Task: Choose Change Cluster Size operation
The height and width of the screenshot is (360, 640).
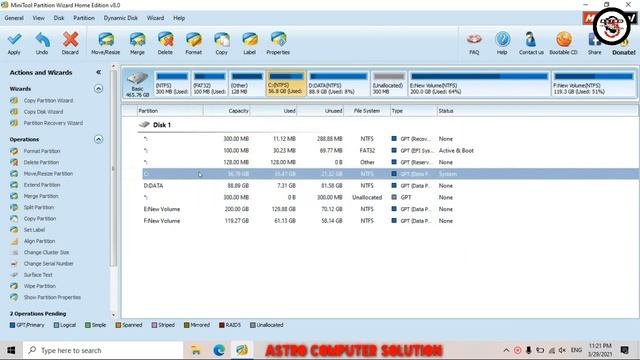Action: tap(46, 252)
